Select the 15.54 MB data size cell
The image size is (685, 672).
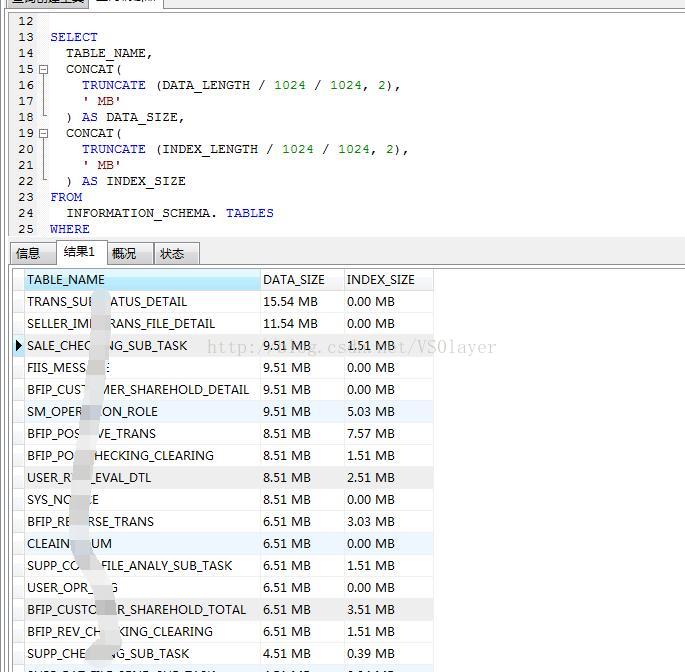pos(302,302)
